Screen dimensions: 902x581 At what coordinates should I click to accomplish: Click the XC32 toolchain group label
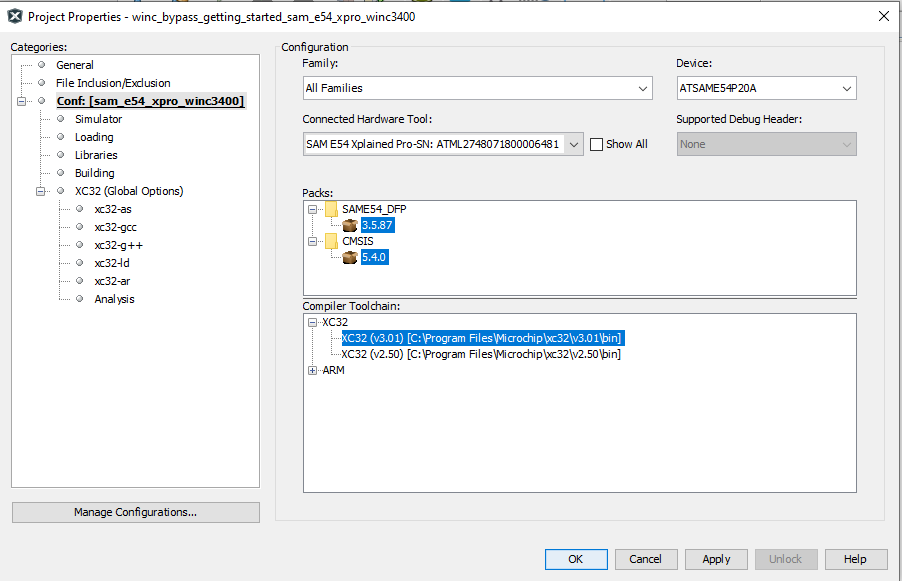335,322
